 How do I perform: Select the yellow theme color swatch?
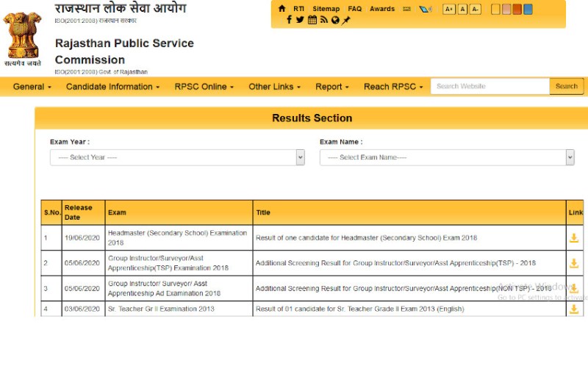click(x=495, y=10)
